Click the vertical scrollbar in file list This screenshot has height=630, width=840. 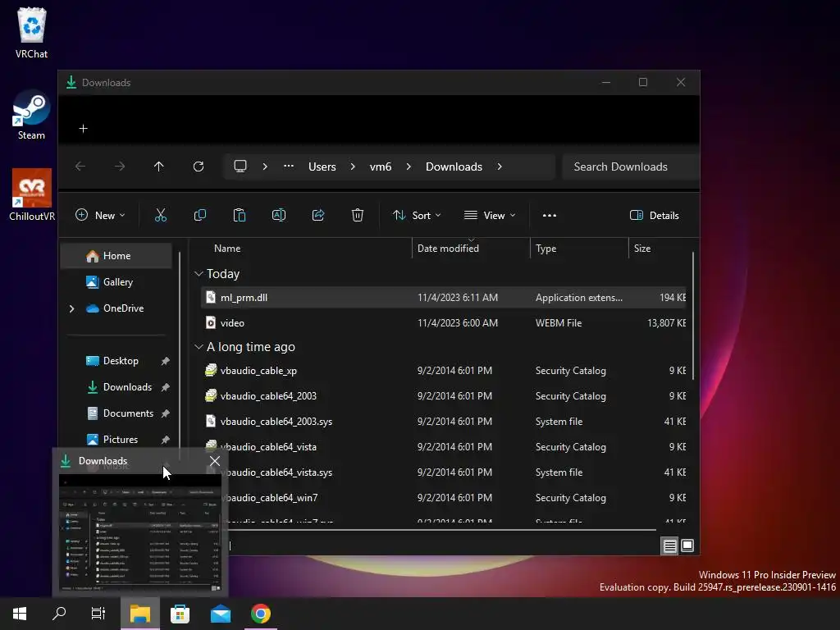[x=692, y=316]
